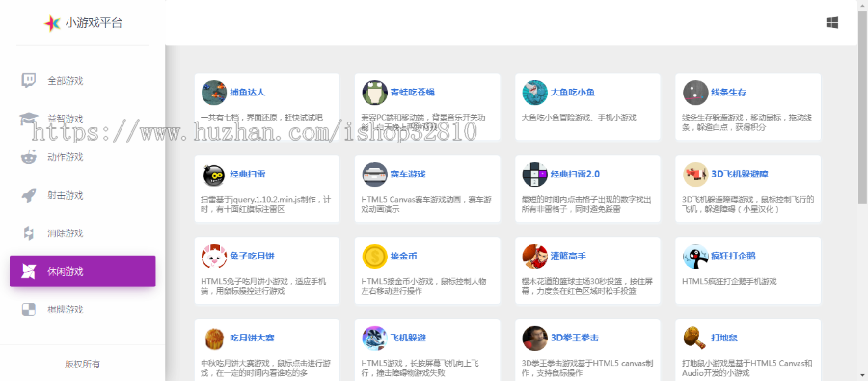Click description starting 樱木花道的篮球主场
The image size is (868, 381).
[x=586, y=286]
